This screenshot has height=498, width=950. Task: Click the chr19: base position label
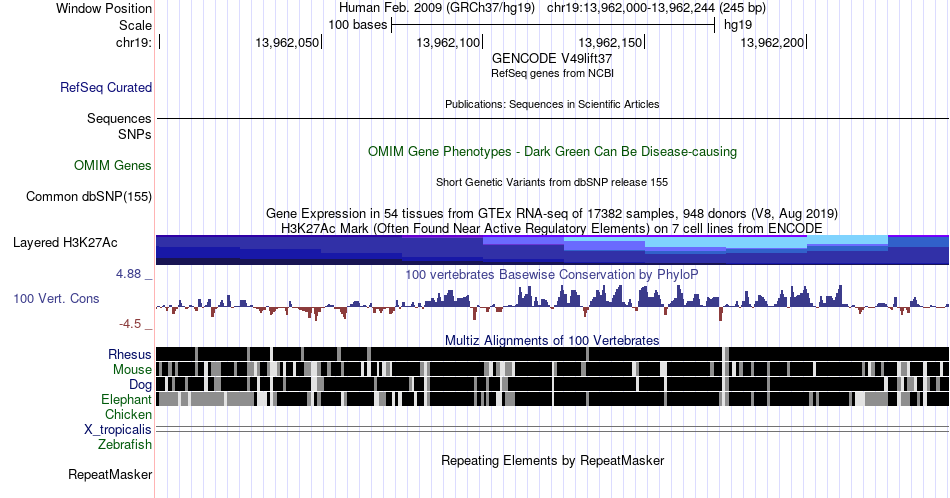tap(134, 42)
